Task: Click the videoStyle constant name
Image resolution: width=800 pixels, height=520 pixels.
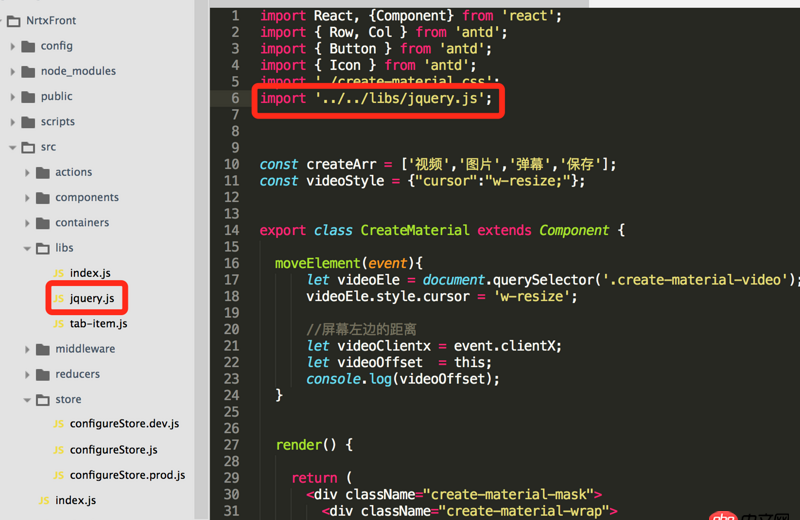Action: pos(345,181)
